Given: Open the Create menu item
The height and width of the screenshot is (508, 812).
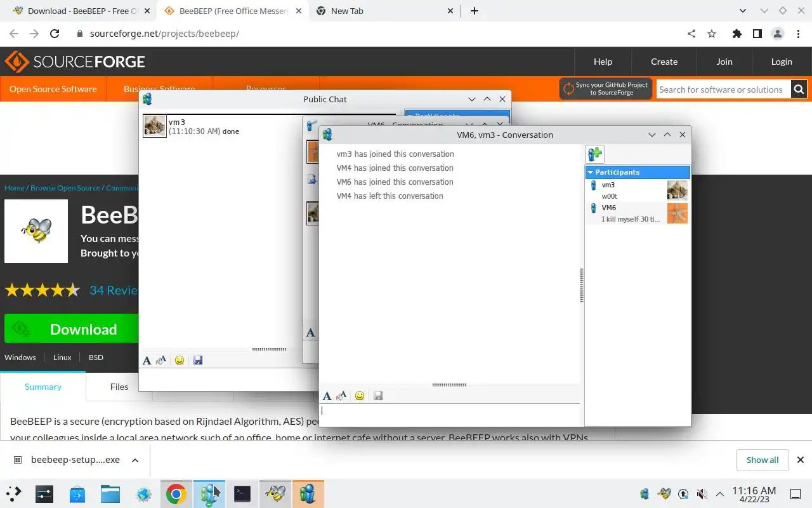Looking at the screenshot, I should click(x=664, y=62).
